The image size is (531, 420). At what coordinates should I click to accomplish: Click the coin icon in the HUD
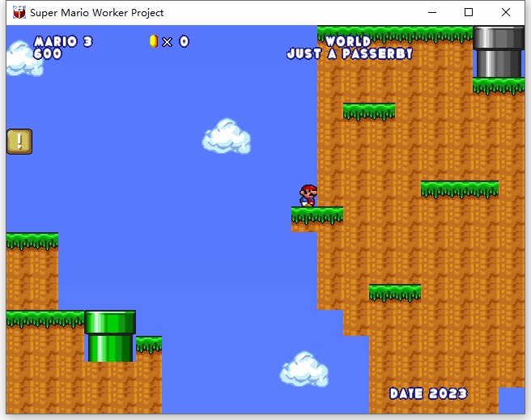[x=154, y=41]
